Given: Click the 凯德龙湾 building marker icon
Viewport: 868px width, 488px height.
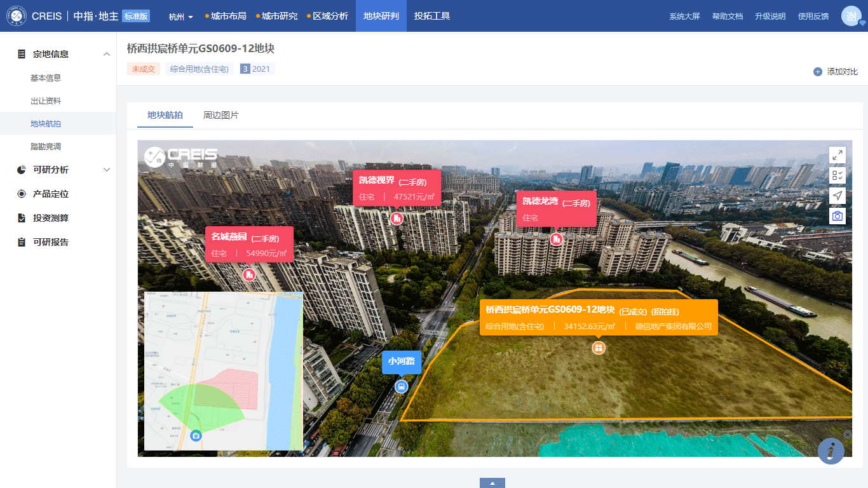Looking at the screenshot, I should click(557, 239).
